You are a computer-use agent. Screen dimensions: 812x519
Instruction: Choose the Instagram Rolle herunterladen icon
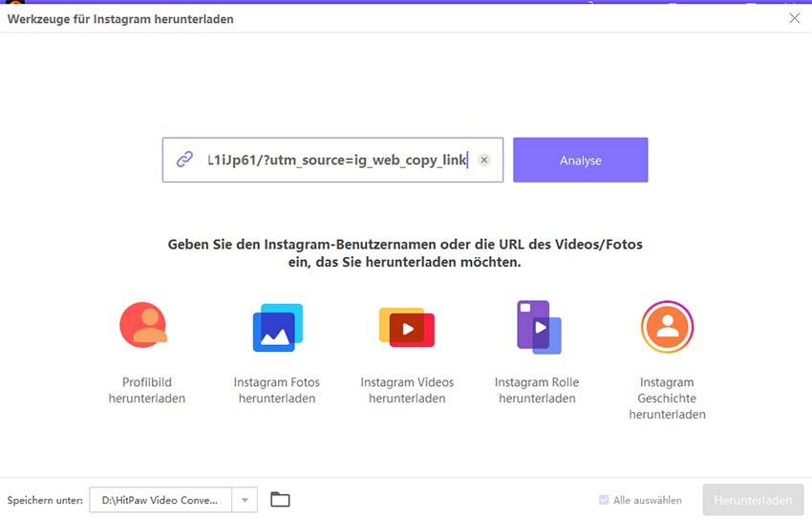click(x=539, y=327)
